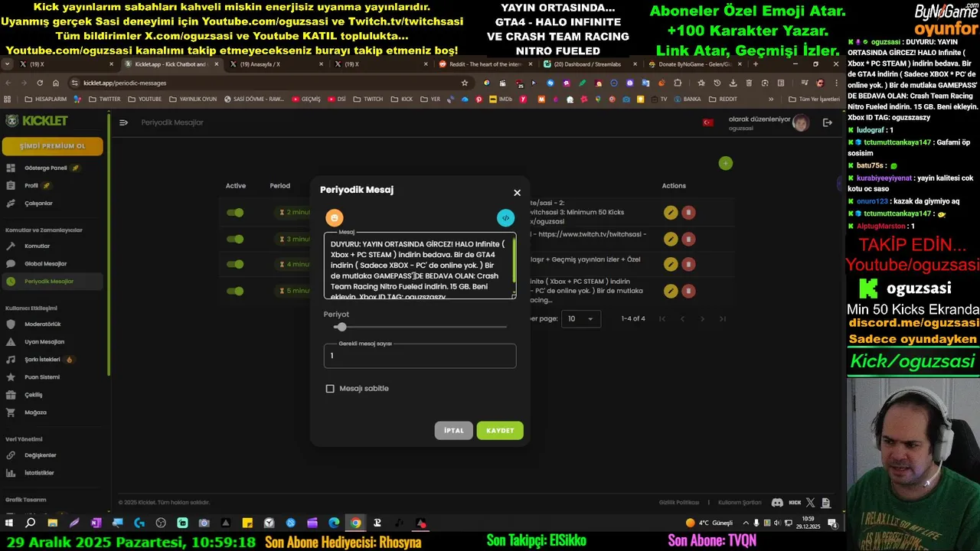This screenshot has height=551, width=980.
Task: Click the teal code variables icon in dialog
Action: pyautogui.click(x=505, y=218)
